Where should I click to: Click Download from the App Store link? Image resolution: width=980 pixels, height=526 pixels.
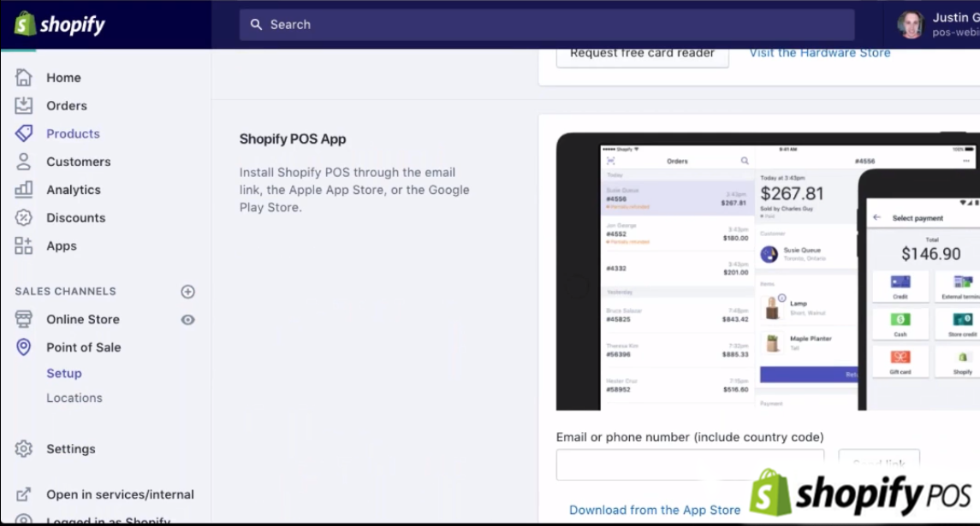click(x=655, y=510)
